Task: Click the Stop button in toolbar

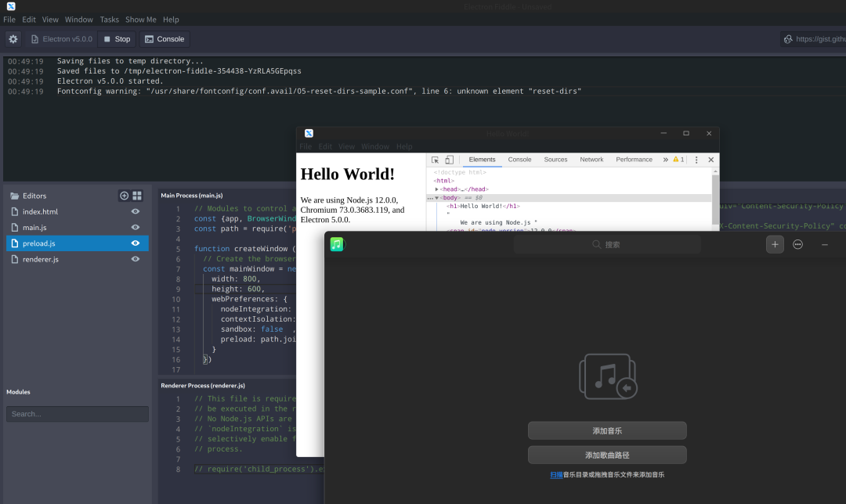Action: 117,39
